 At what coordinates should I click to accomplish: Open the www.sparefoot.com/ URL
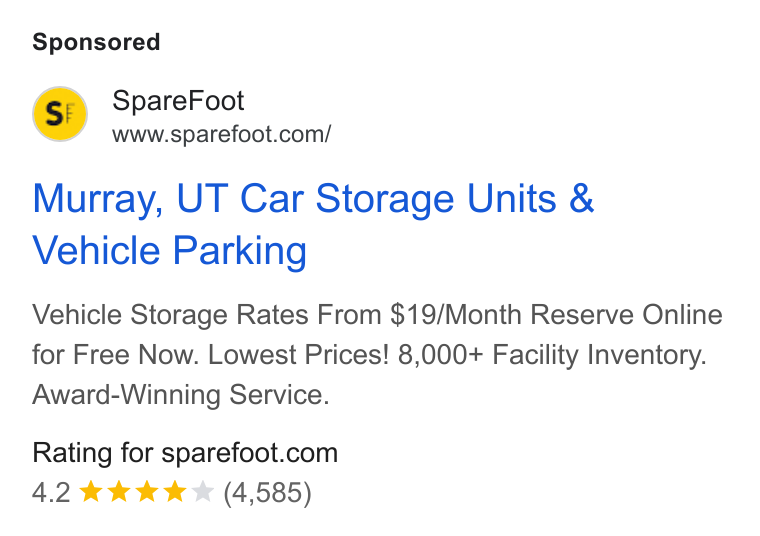click(x=222, y=135)
